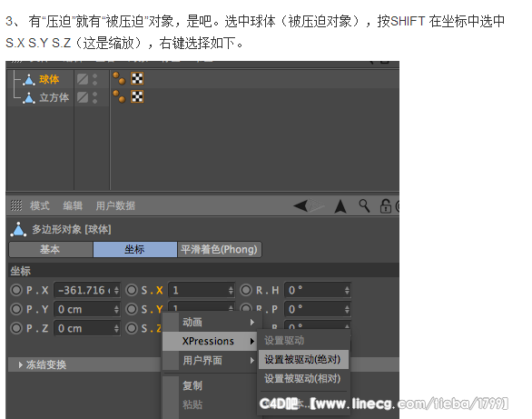Toggle the P.Z keyframe circle
The image size is (532, 419).
16,328
